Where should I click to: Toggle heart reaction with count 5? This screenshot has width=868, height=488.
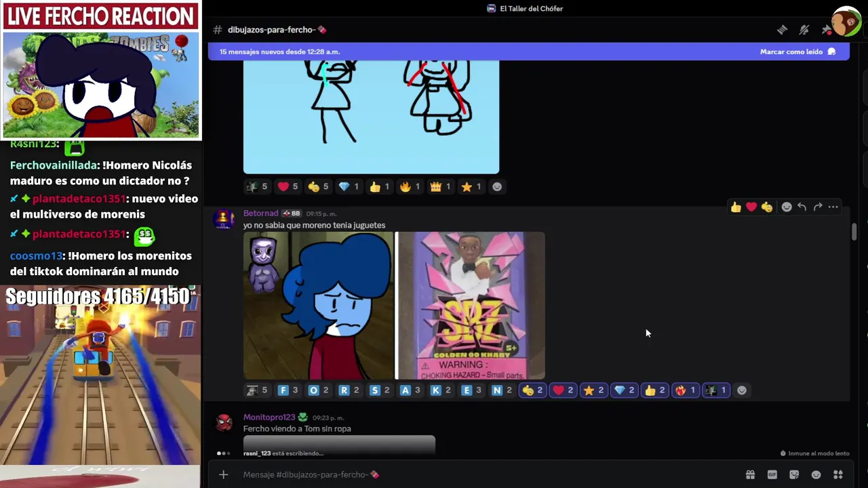pyautogui.click(x=288, y=186)
